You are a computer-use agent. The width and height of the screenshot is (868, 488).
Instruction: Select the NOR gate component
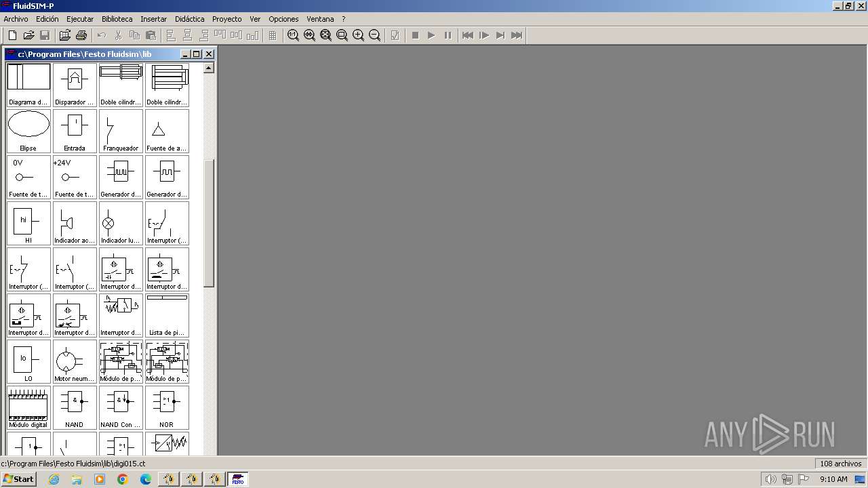[x=167, y=408]
